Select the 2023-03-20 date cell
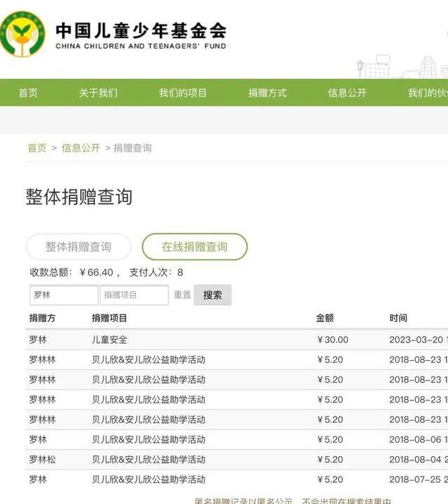Viewport: 448px width, 504px height. (x=418, y=340)
